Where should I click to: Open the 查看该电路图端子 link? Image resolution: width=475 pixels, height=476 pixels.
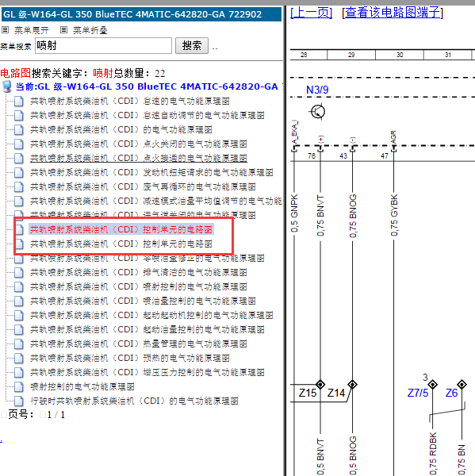[x=393, y=13]
